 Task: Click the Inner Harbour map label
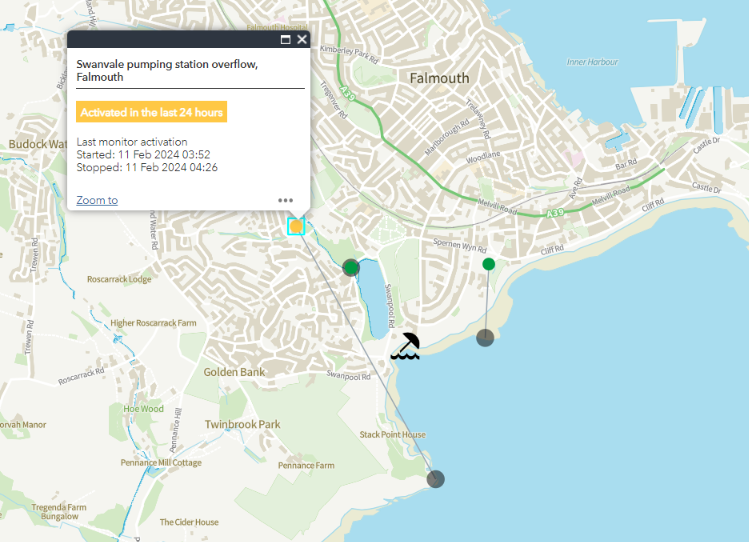[592, 62]
